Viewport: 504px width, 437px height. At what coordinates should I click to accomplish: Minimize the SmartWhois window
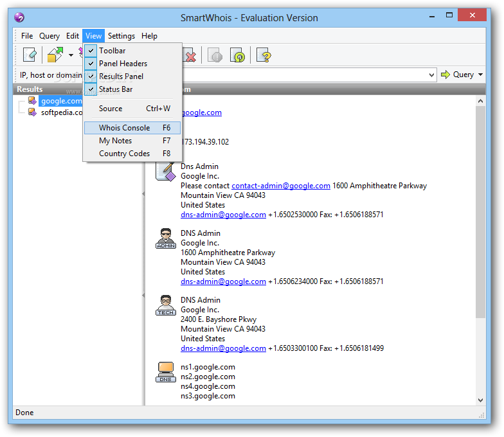432,15
